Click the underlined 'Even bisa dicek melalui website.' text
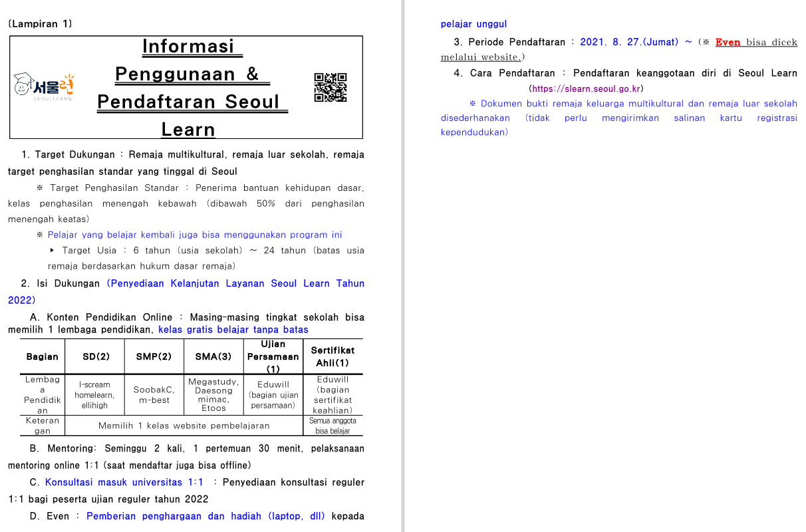The width and height of the screenshot is (806, 532). (619, 49)
